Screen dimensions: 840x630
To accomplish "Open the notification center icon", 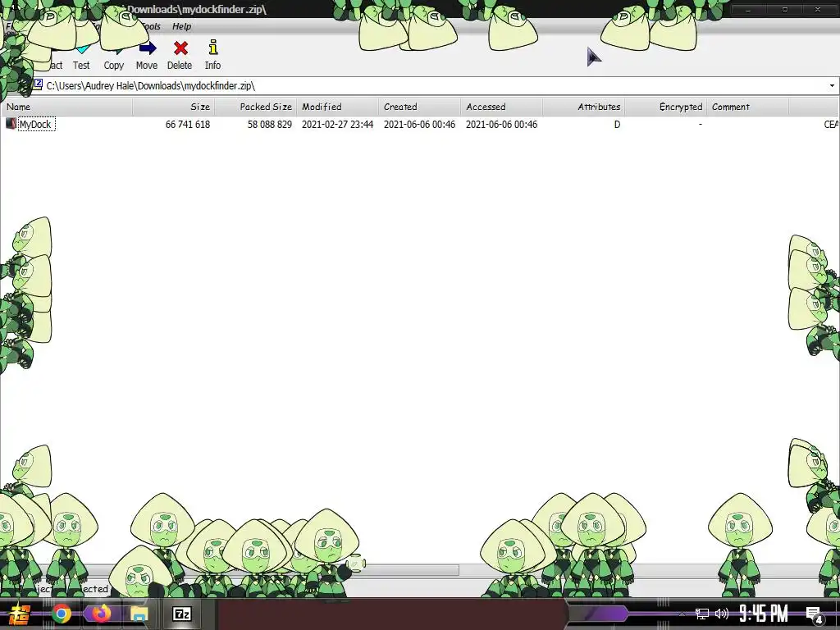I will click(x=815, y=614).
